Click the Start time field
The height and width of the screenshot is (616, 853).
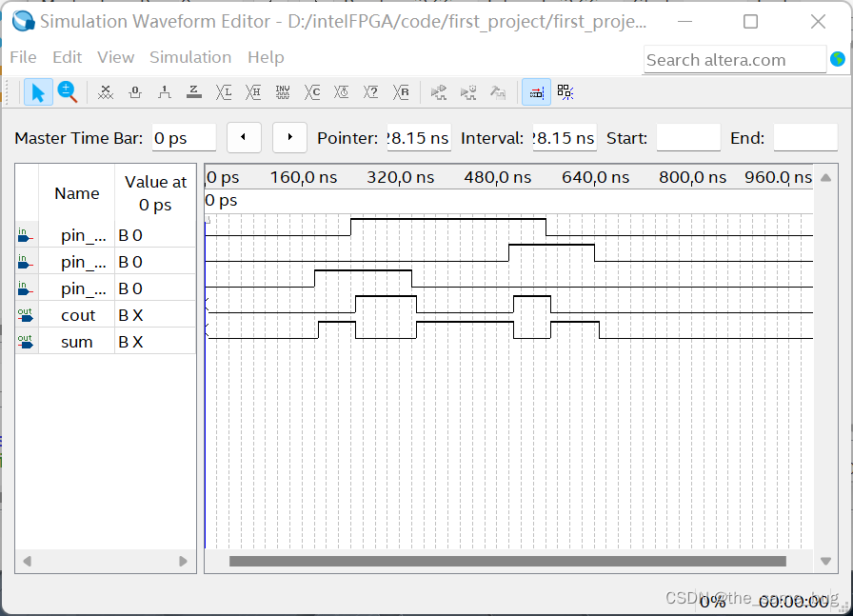688,138
